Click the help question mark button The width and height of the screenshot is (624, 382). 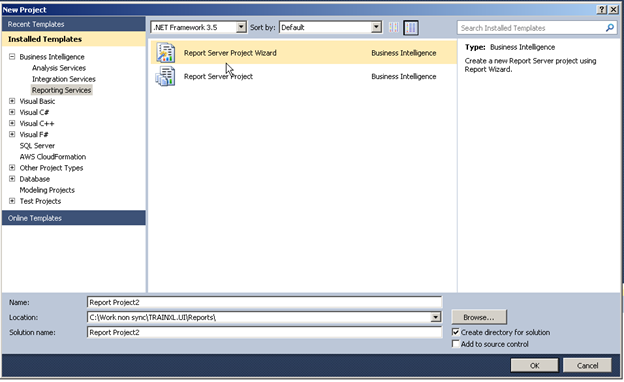[x=602, y=9]
